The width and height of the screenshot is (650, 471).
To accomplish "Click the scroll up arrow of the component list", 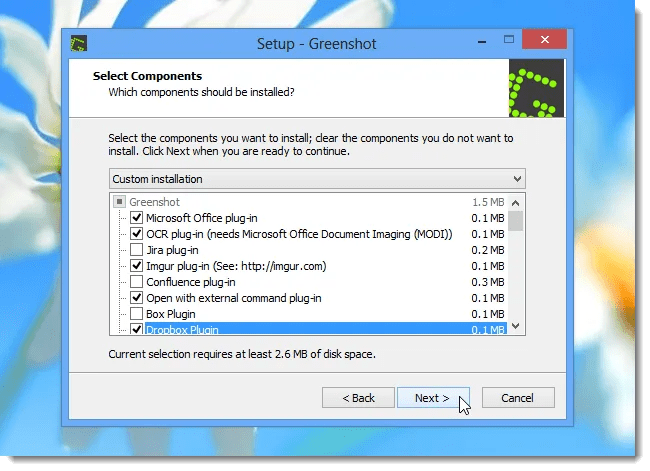I will pos(515,203).
